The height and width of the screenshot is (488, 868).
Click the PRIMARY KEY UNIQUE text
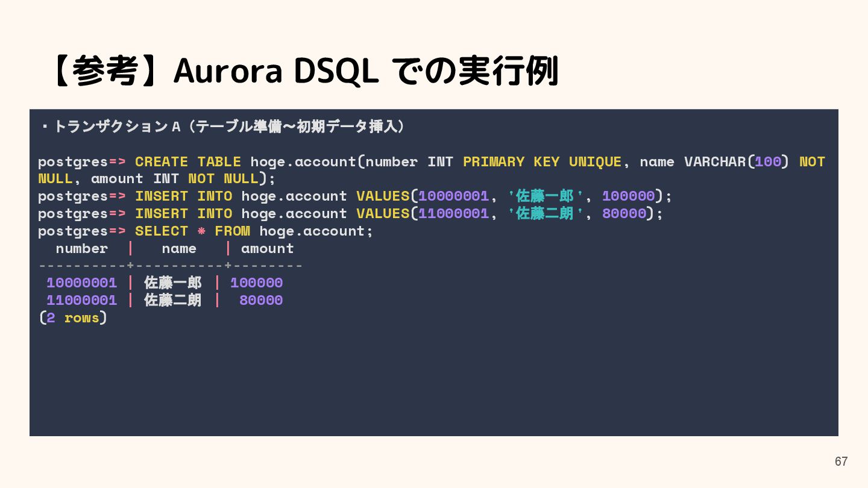[x=542, y=161]
